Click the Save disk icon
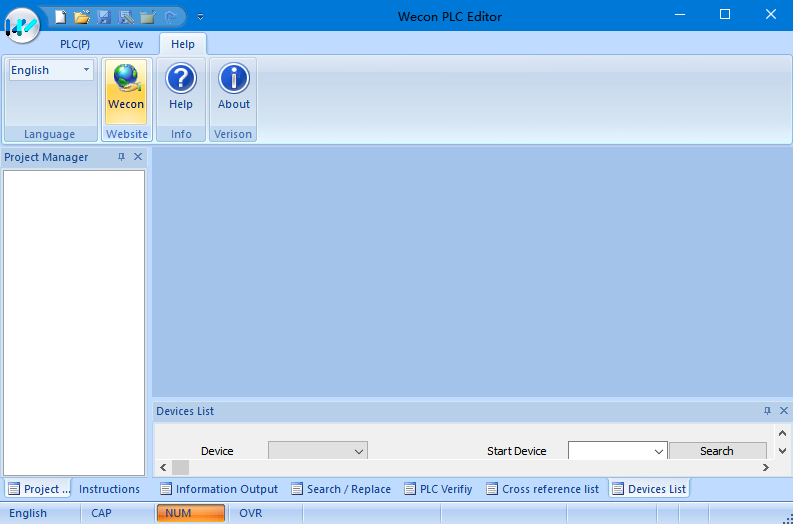Viewport: 793px width, 524px height. coord(104,17)
